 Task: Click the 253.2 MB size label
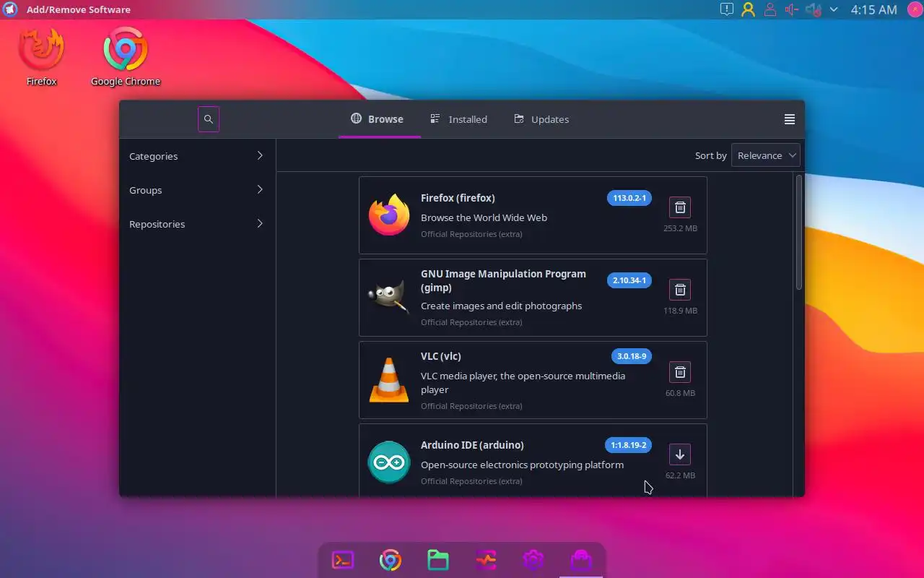680,228
